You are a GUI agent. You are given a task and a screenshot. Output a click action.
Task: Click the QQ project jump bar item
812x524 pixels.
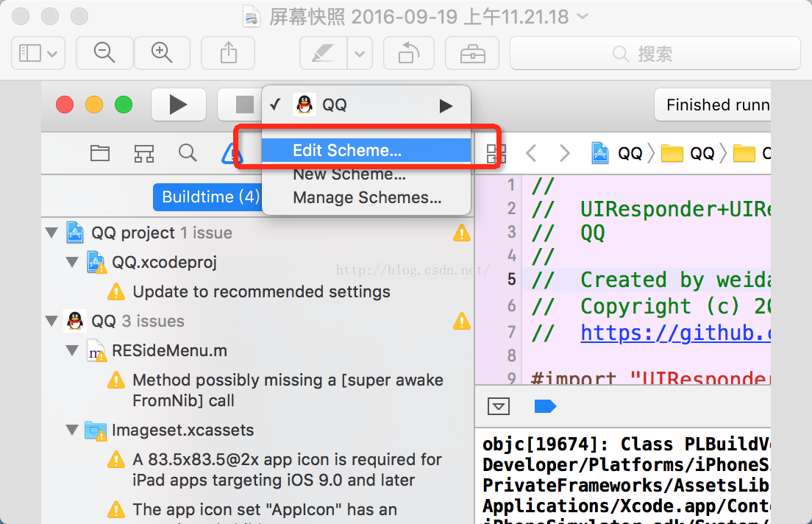coord(617,153)
